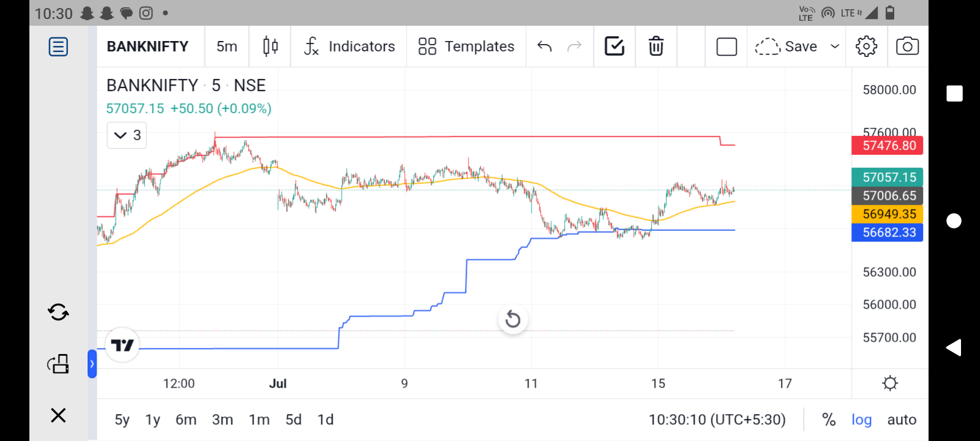This screenshot has width=980, height=441.
Task: Click the 17 date label on time axis
Action: click(785, 383)
